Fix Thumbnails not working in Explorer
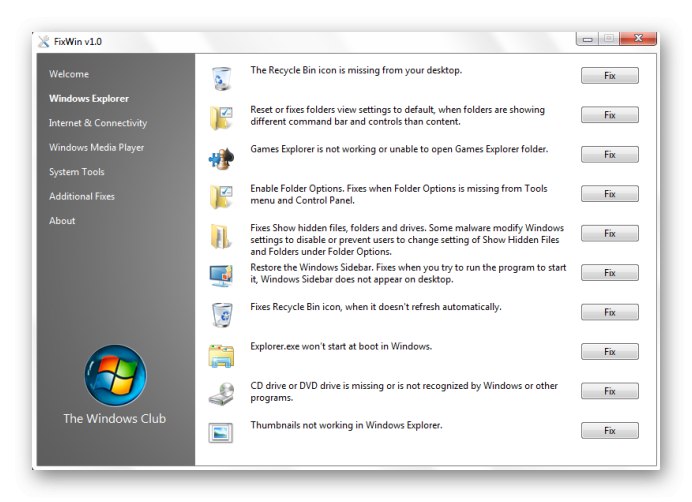692x502 pixels. [x=609, y=430]
